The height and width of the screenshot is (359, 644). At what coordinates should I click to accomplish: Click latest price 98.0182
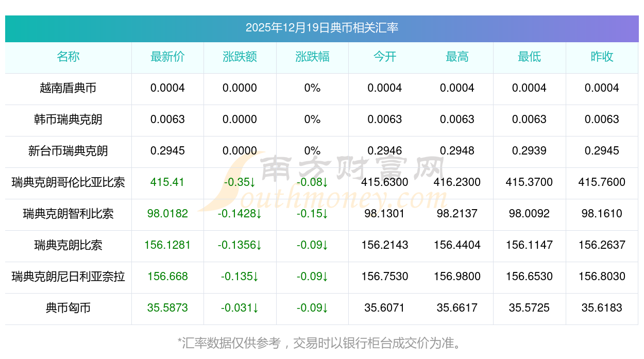coord(167,214)
